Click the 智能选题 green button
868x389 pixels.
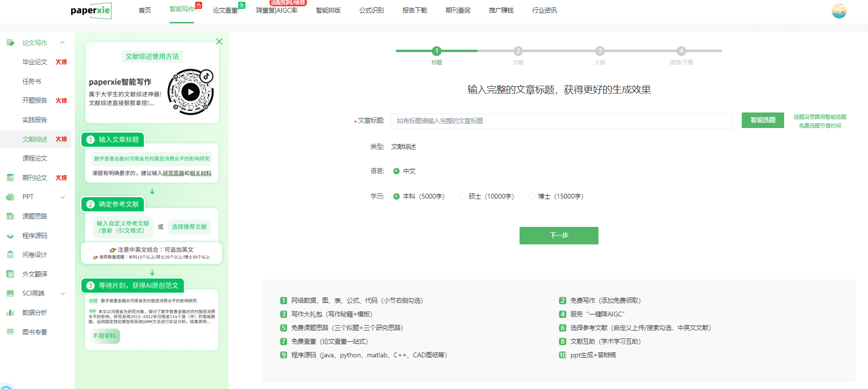(x=763, y=120)
